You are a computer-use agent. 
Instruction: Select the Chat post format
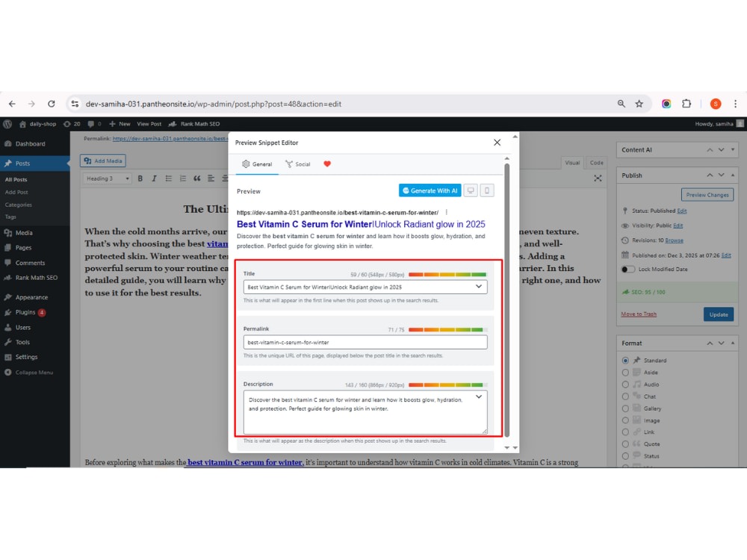coord(625,396)
